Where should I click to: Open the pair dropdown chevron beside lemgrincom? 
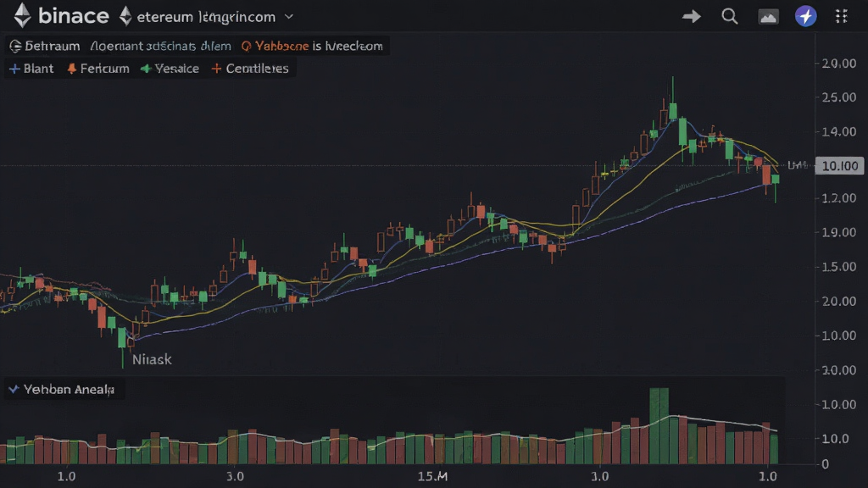[288, 17]
